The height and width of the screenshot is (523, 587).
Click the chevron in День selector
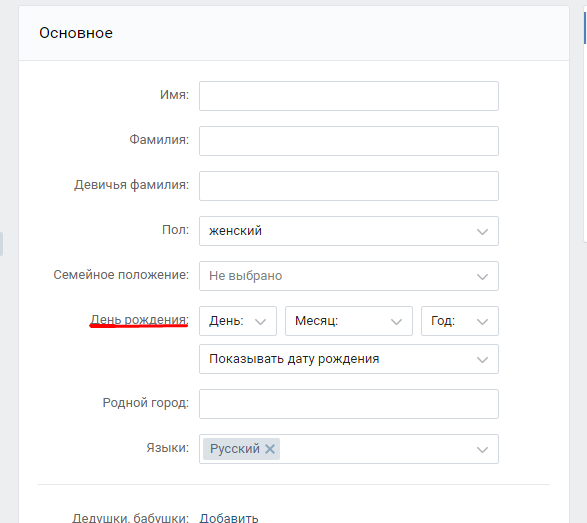(x=260, y=322)
